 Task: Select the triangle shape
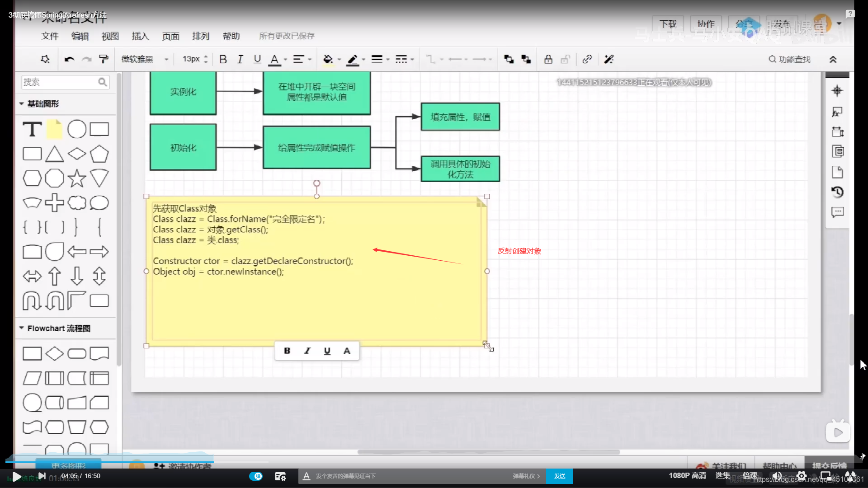pyautogui.click(x=54, y=154)
